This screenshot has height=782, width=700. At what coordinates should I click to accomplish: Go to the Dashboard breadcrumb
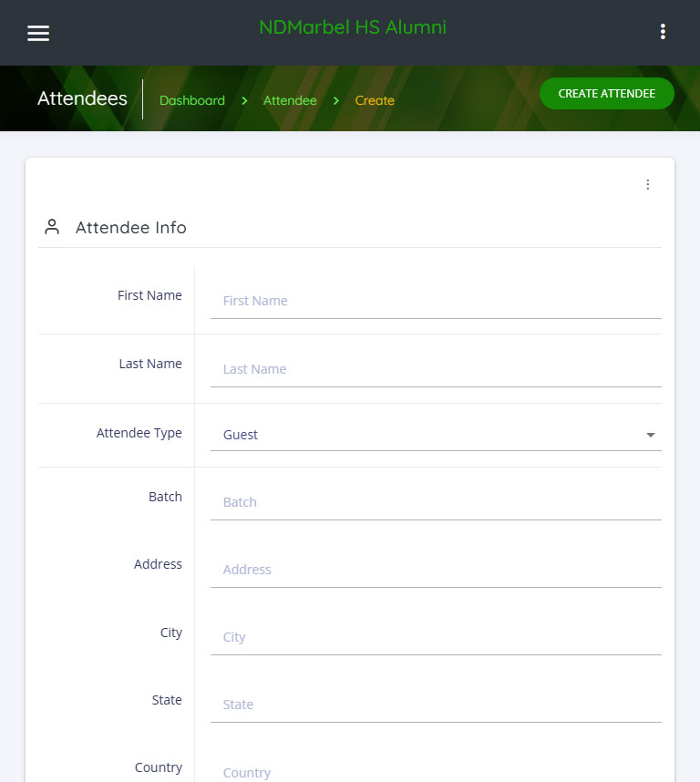(192, 100)
